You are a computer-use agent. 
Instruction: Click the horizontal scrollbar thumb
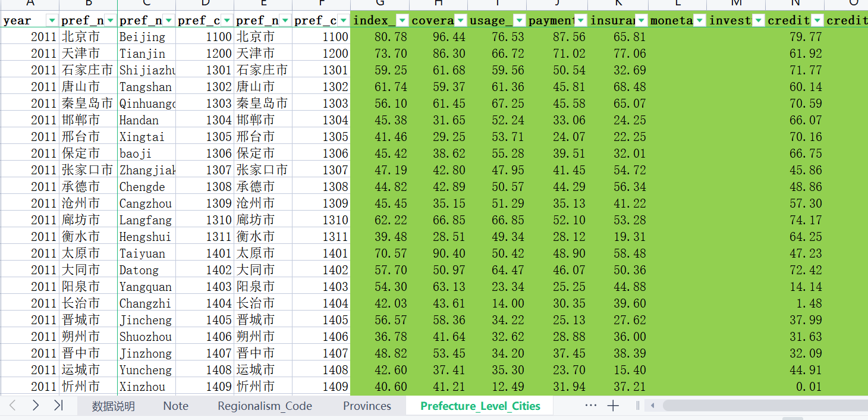(765, 406)
